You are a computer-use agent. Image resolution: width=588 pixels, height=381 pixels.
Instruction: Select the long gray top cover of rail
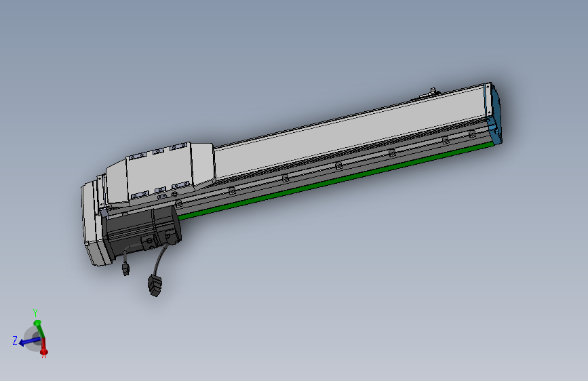point(349,133)
